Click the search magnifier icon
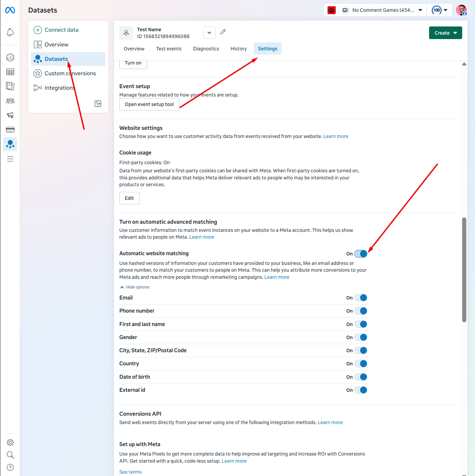 click(10, 455)
